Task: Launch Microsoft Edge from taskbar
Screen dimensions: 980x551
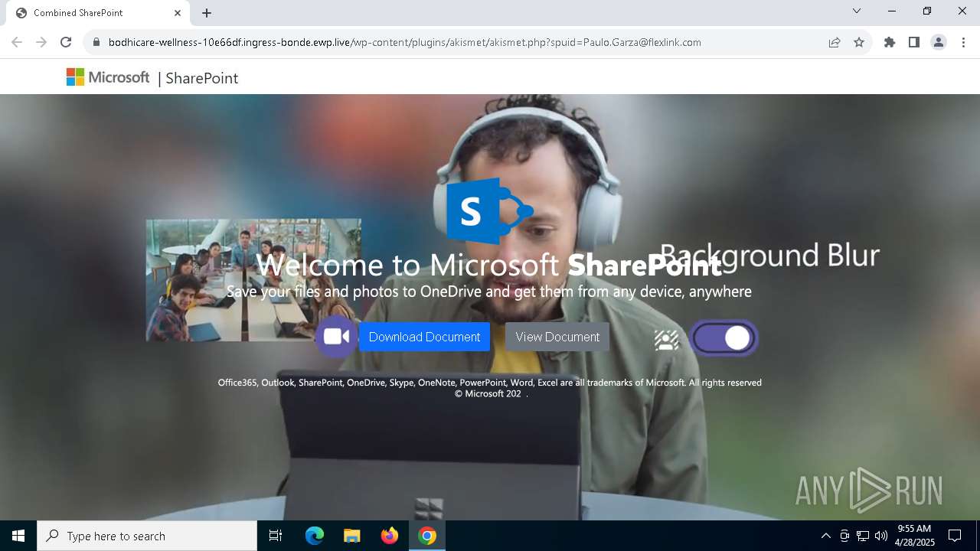Action: pyautogui.click(x=315, y=536)
